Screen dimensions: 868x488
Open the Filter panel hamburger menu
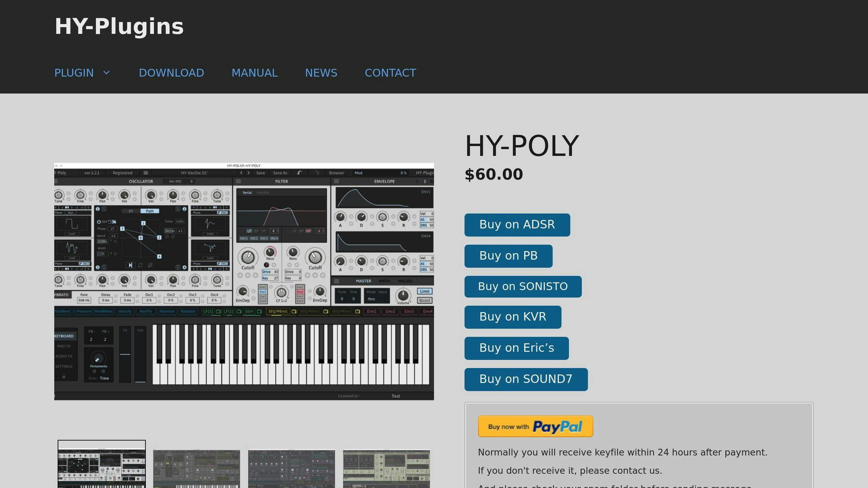pos(237,181)
